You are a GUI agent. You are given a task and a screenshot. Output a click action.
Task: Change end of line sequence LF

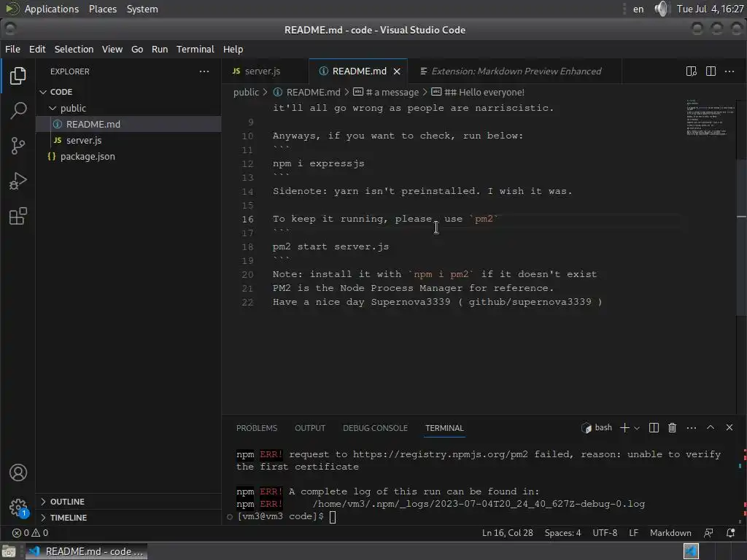[x=633, y=533]
